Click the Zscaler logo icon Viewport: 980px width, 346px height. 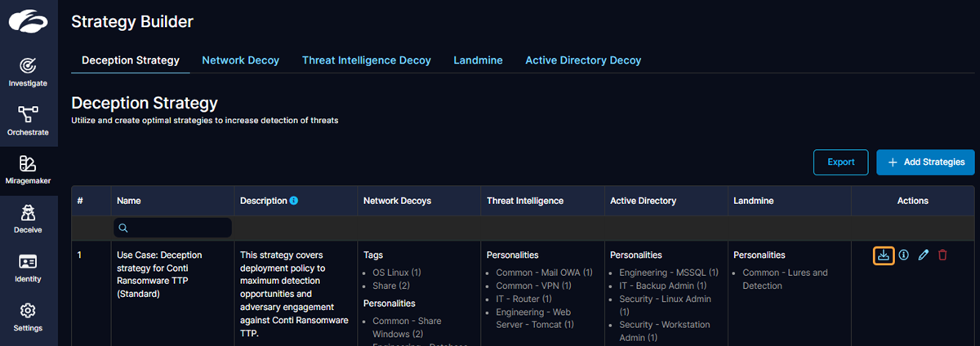coord(29,21)
